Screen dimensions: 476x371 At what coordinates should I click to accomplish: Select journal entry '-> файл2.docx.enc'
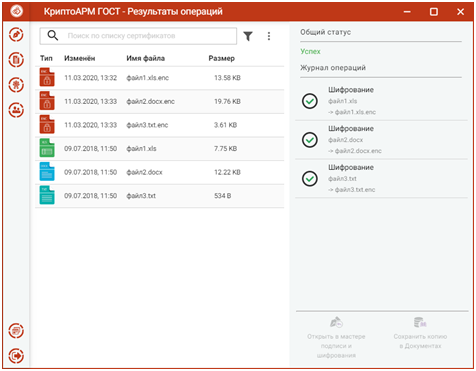(355, 151)
